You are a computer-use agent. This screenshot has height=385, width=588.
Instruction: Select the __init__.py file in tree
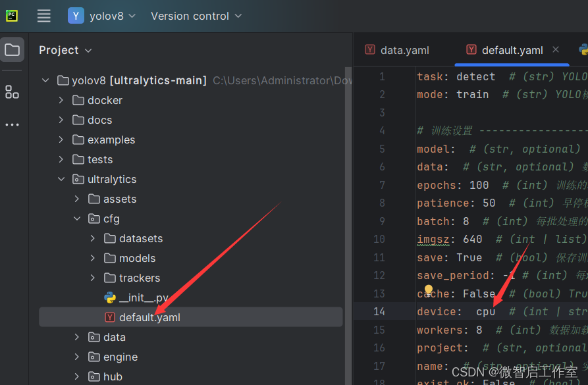[144, 297]
